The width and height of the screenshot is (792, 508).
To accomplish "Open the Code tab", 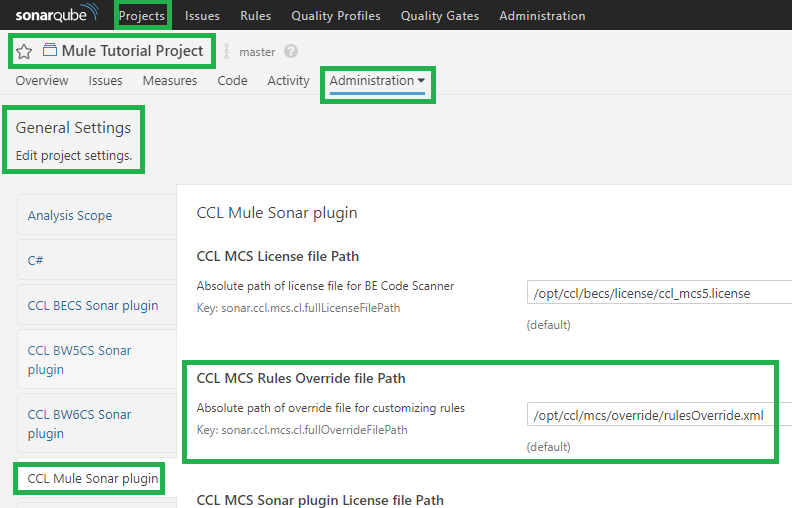I will 232,81.
